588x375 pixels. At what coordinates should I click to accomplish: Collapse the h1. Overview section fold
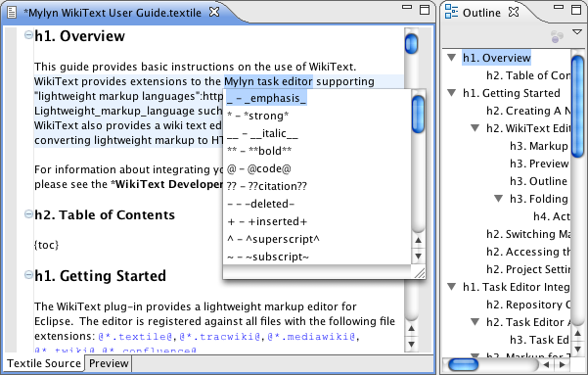coord(28,35)
